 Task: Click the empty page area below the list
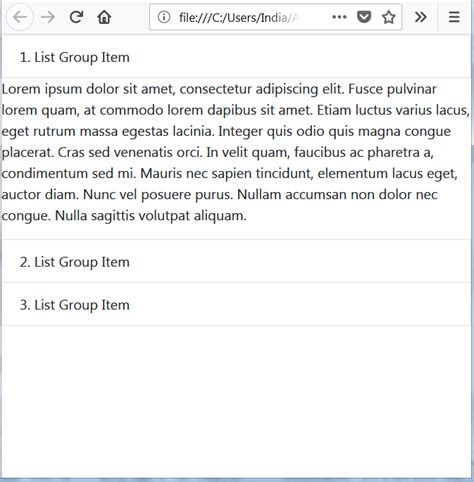pos(236,402)
